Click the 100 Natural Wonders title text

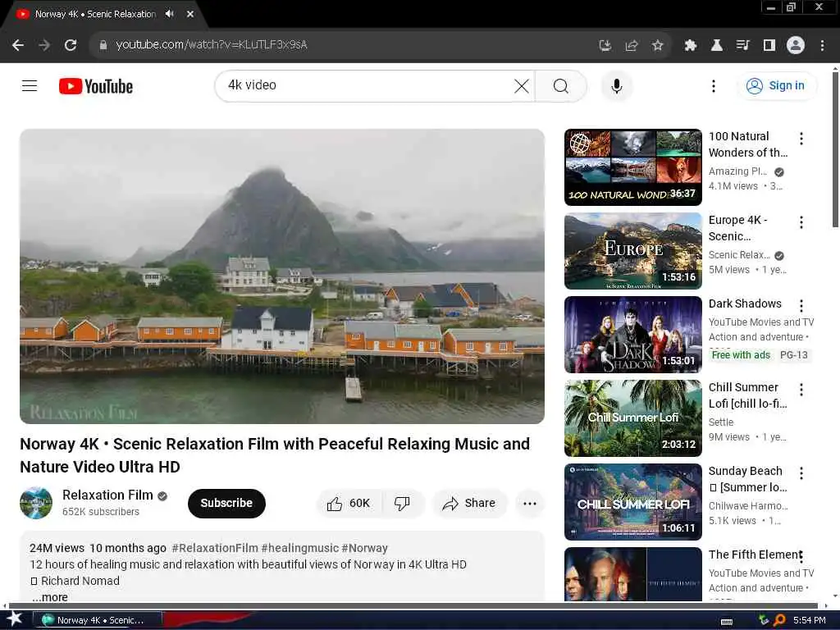click(748, 144)
